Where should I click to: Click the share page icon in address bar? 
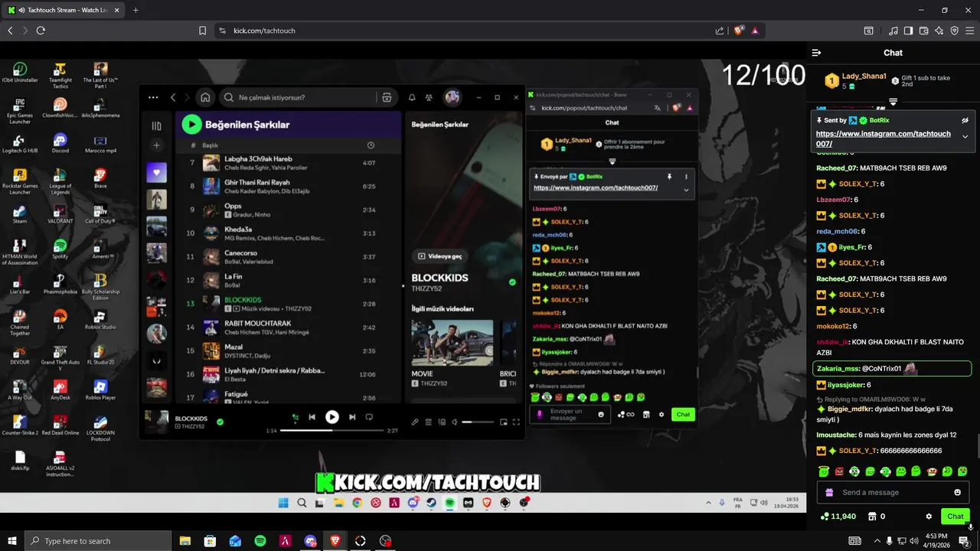tap(719, 31)
